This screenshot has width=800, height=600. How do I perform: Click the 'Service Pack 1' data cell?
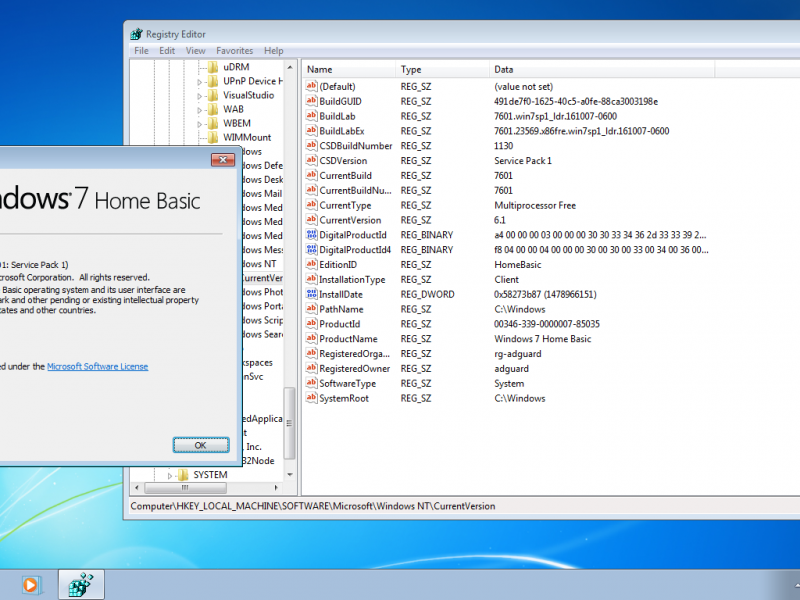(523, 161)
